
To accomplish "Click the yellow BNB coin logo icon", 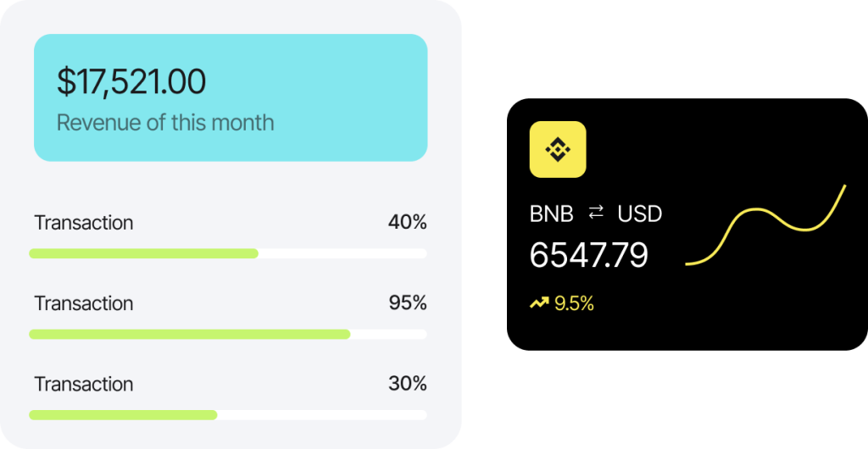I will [558, 149].
